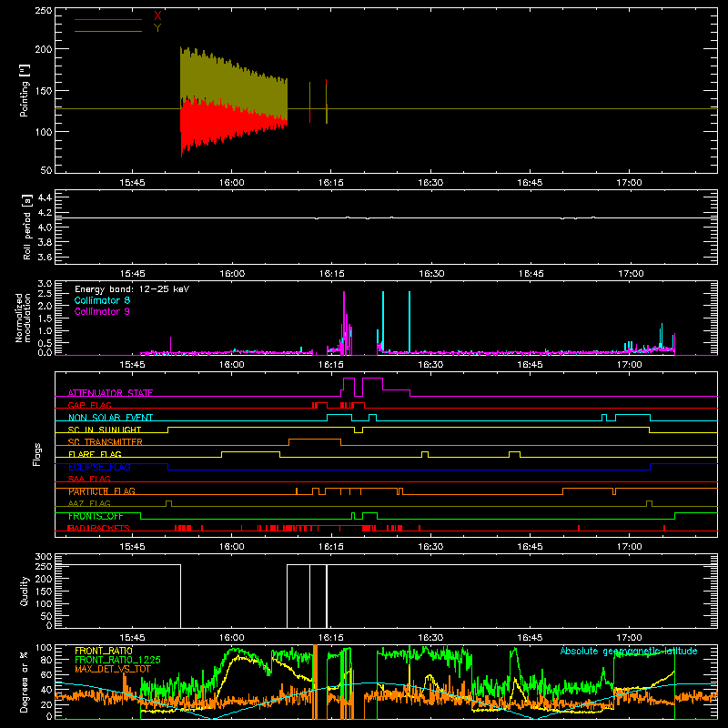This screenshot has width=728, height=728.
Task: Select the ATTENUATOR_STATE flag label
Action: pos(110,393)
